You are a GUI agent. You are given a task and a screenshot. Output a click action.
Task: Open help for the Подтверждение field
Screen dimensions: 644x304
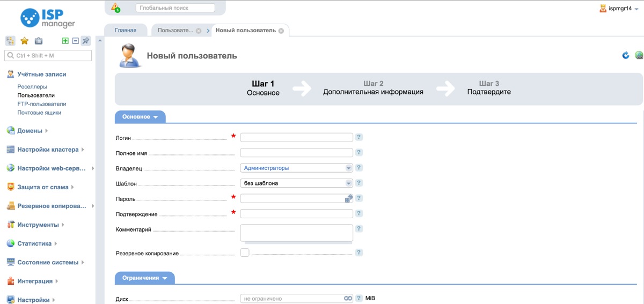coord(359,213)
